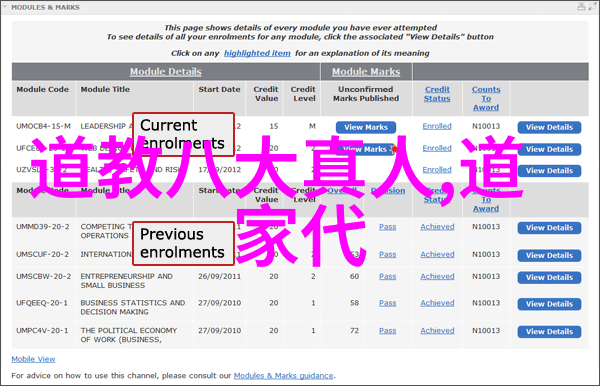Select the module code UFQEEQ-20-1

[x=42, y=303]
